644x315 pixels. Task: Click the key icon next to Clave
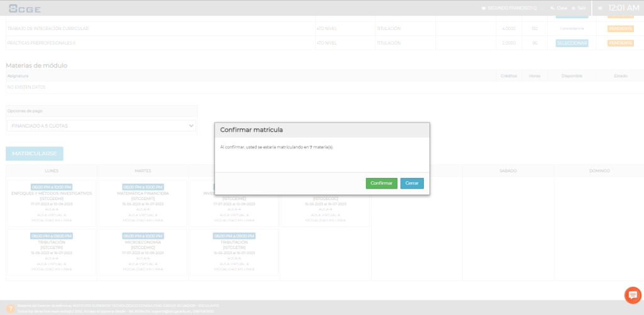click(552, 8)
